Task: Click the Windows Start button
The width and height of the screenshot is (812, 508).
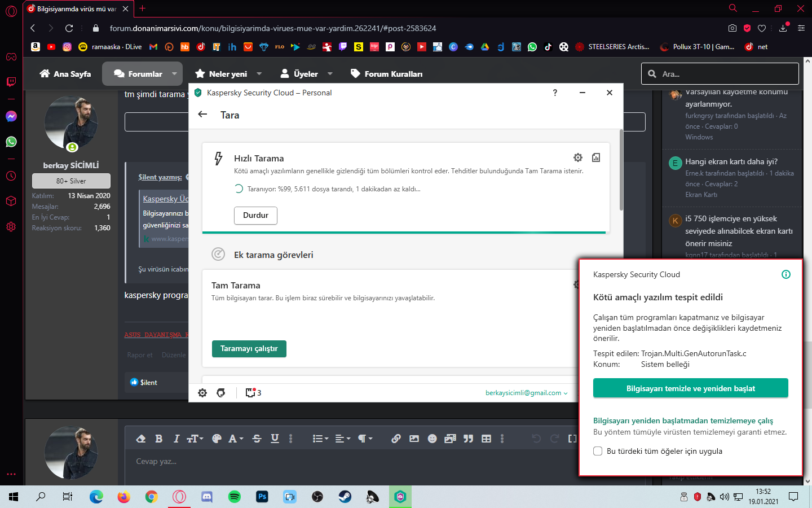Action: pyautogui.click(x=14, y=497)
